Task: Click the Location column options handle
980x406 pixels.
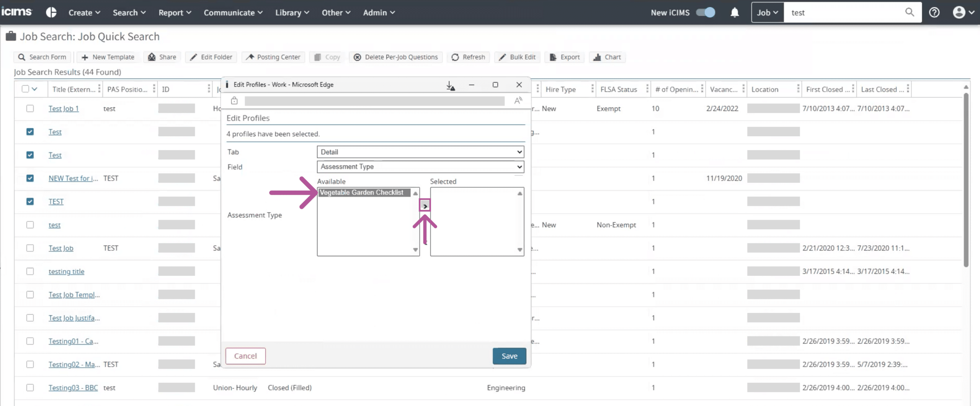Action: click(798, 89)
